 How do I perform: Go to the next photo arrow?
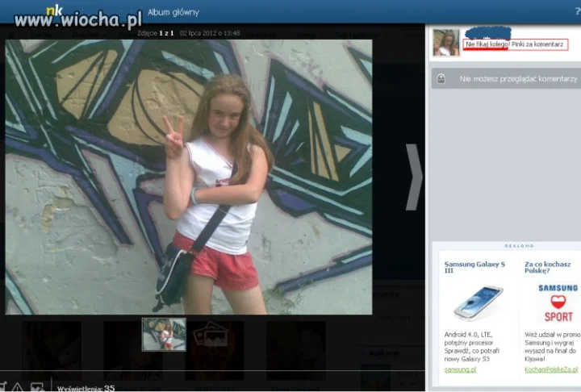tap(414, 177)
